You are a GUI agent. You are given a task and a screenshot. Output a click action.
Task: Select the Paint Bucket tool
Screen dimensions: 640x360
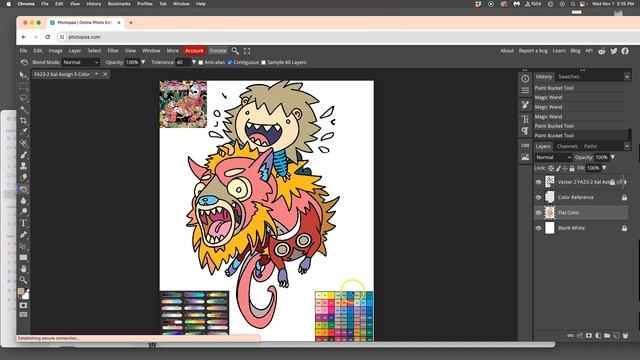tap(23, 189)
